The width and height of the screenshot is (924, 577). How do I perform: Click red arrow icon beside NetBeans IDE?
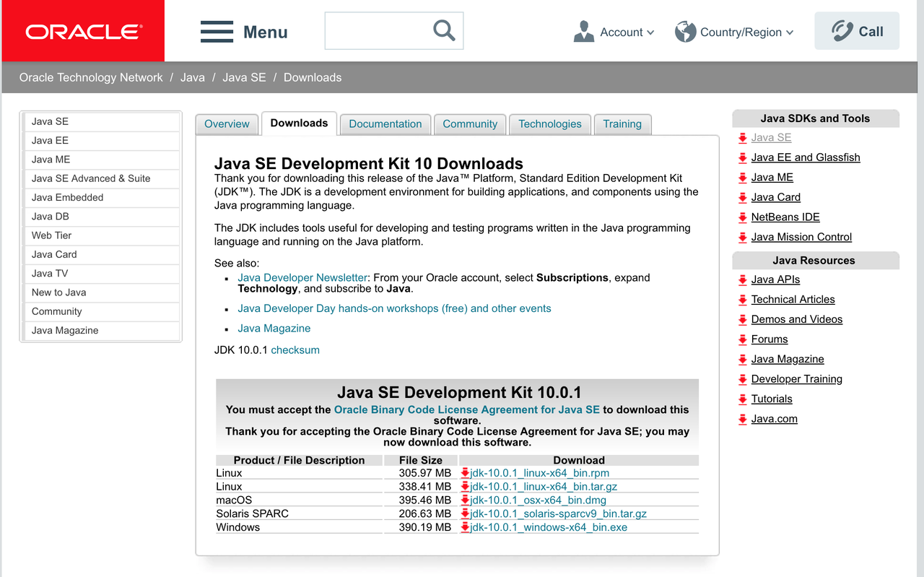(x=742, y=217)
